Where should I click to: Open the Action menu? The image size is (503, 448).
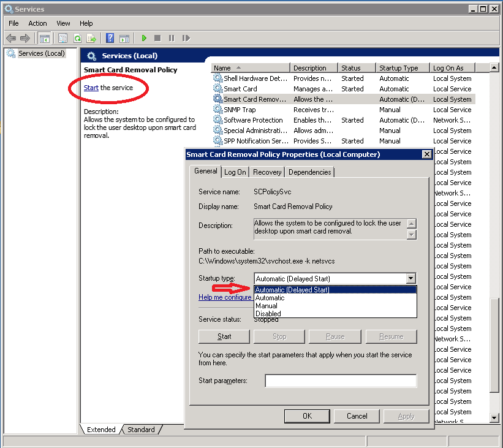(x=37, y=23)
